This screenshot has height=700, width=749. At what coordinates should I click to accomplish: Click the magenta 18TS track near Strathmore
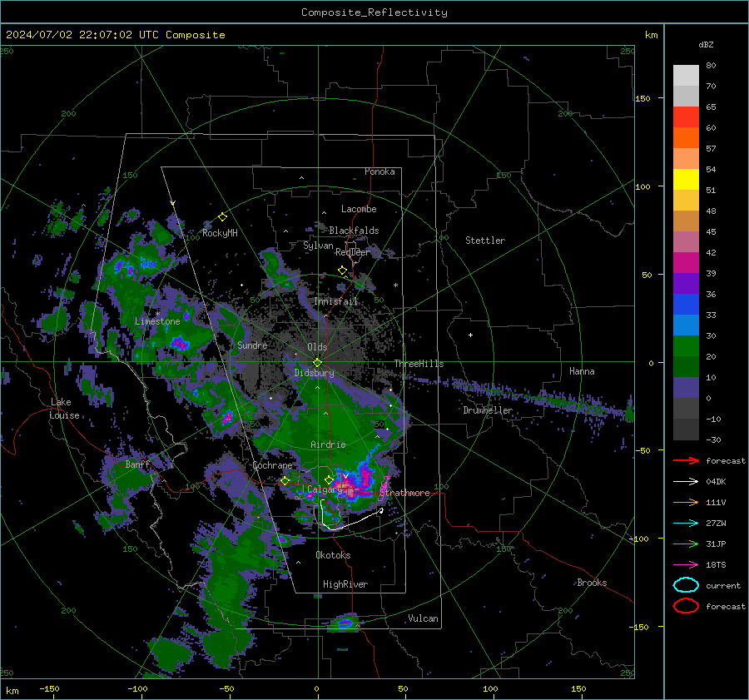(x=384, y=489)
